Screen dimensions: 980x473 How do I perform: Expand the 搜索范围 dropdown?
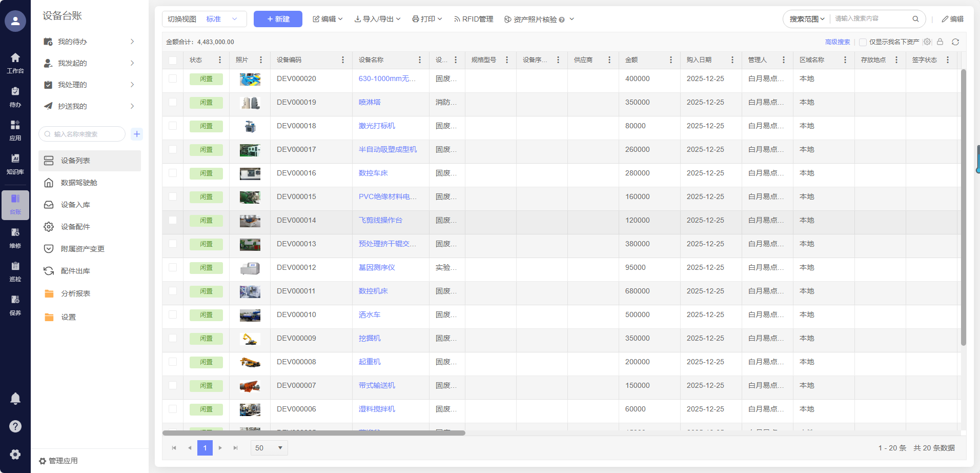coord(807,19)
